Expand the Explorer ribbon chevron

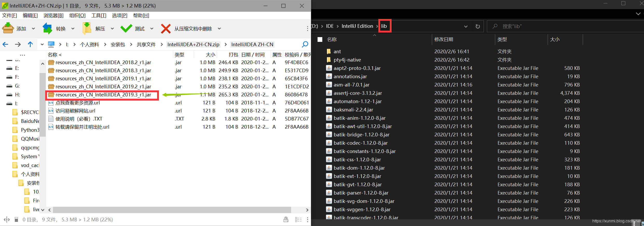coord(638,14)
